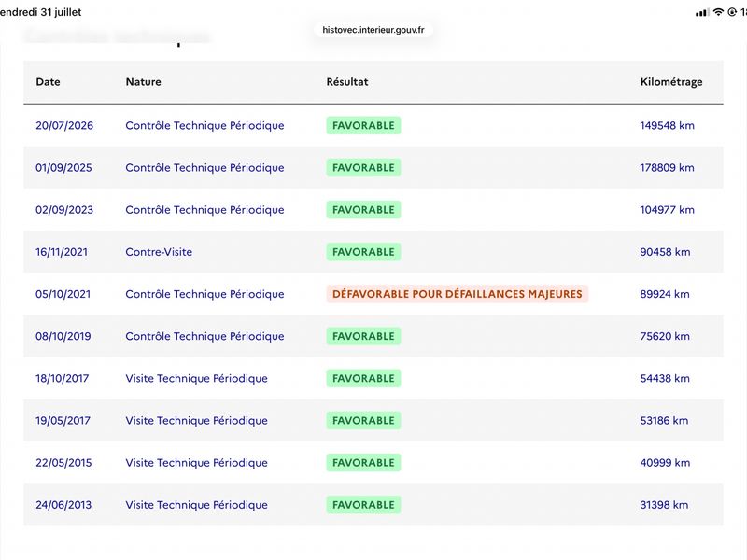Click the 05/10/2021 date entry
The height and width of the screenshot is (560, 747).
(x=63, y=294)
